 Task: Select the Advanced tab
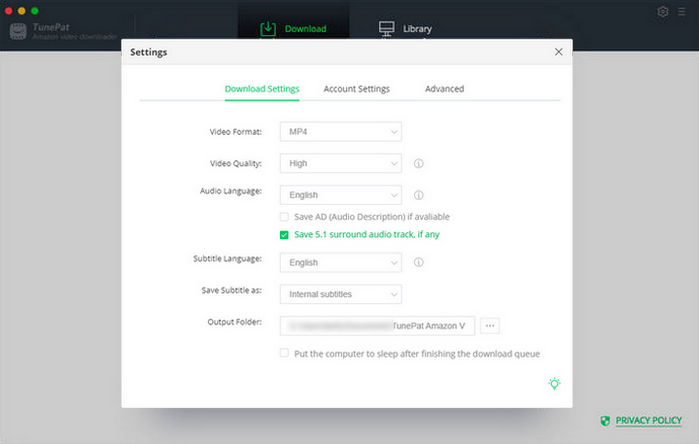[444, 89]
